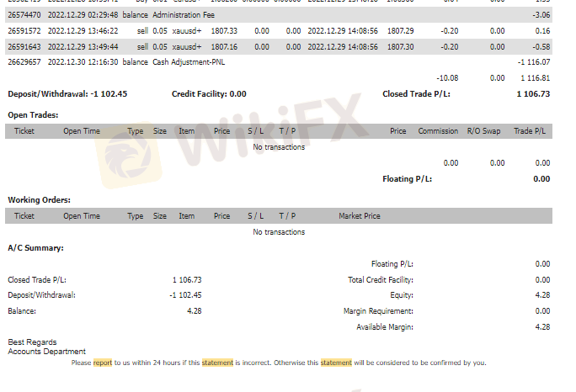Viewport: 576px width, 392px height.
Task: Click the first highlighted statement word
Action: click(217, 363)
